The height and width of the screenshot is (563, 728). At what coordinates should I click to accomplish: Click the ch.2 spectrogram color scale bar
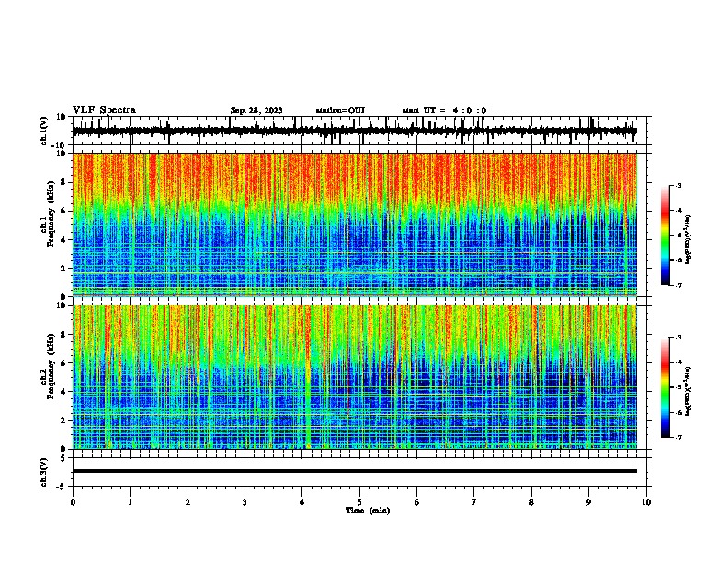665,387
